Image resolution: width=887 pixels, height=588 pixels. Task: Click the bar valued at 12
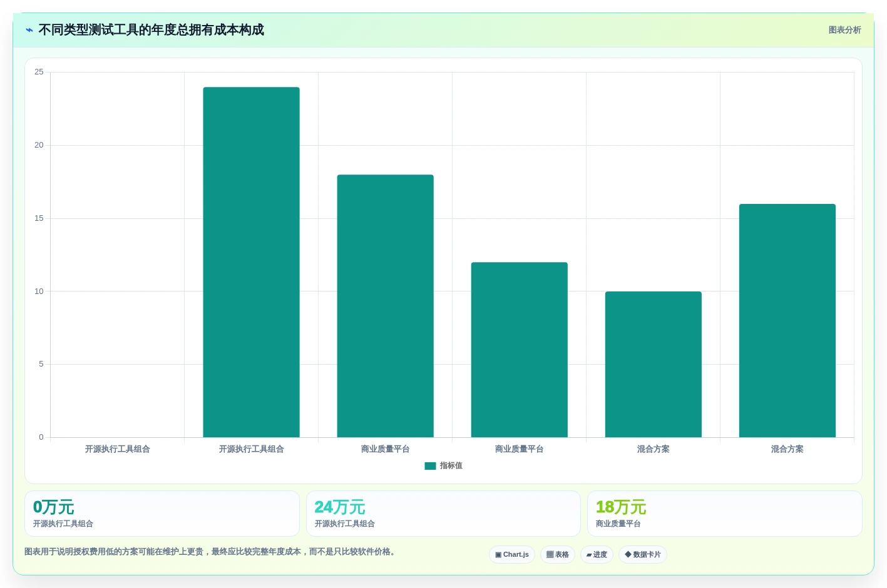tap(520, 350)
